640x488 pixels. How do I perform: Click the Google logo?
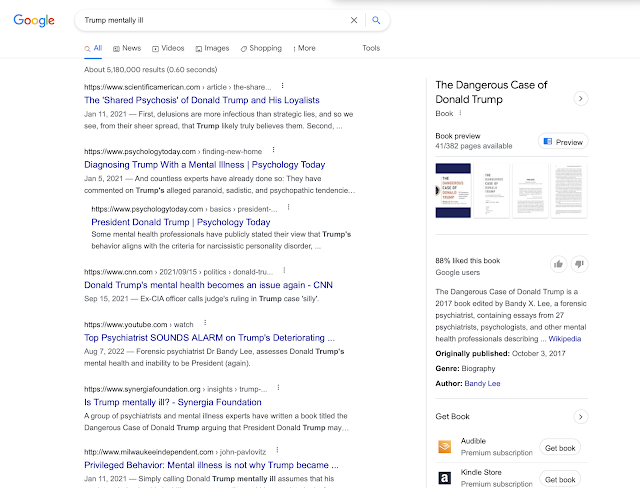[34, 20]
